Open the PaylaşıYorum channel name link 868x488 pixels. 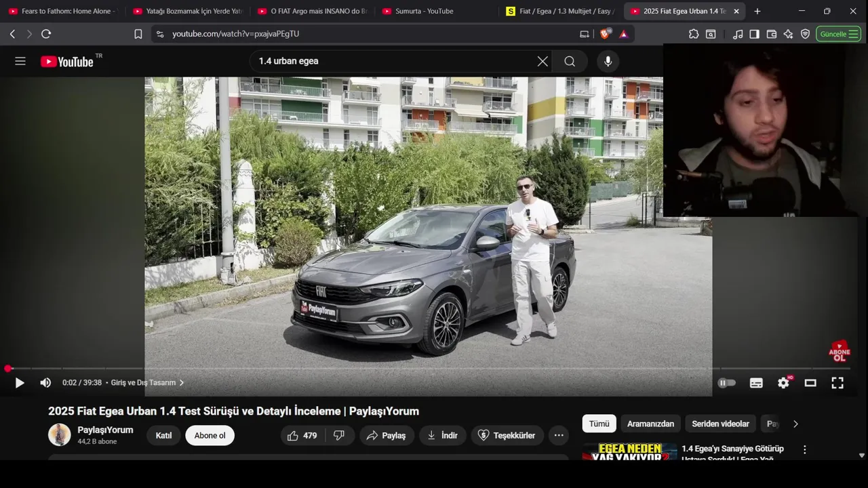[x=105, y=430]
